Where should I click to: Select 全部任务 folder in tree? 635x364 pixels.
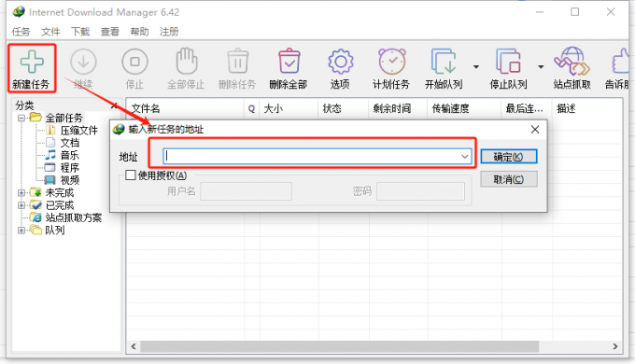point(64,118)
